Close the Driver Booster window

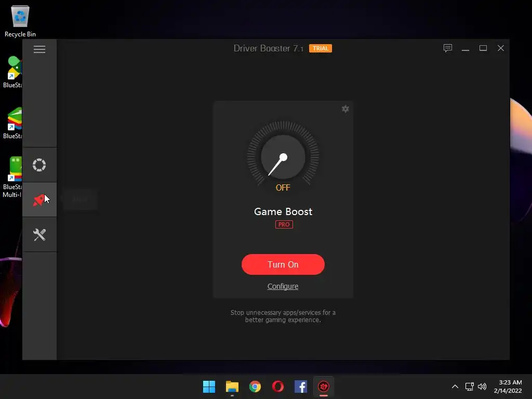(501, 48)
